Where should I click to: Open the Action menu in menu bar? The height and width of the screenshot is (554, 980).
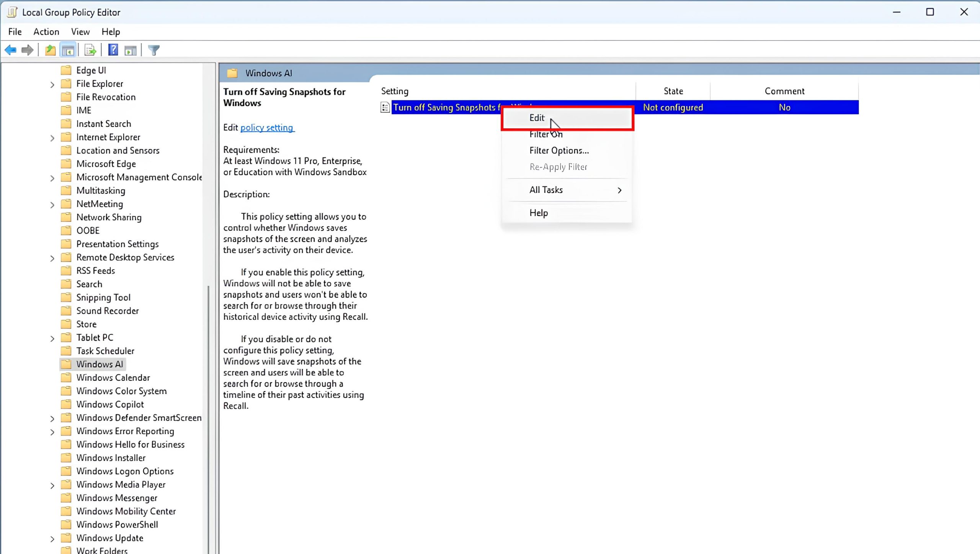(46, 32)
